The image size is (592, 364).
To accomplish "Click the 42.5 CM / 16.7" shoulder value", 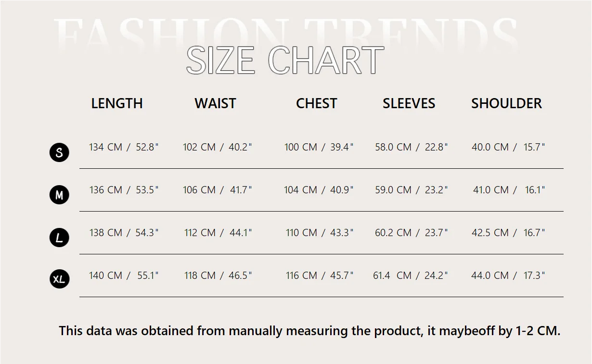I will tap(508, 233).
